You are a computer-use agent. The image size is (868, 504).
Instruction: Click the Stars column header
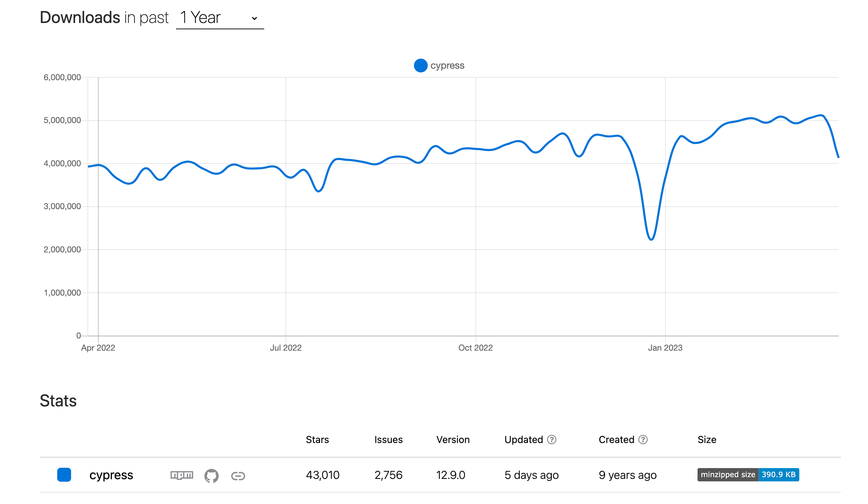coord(317,440)
